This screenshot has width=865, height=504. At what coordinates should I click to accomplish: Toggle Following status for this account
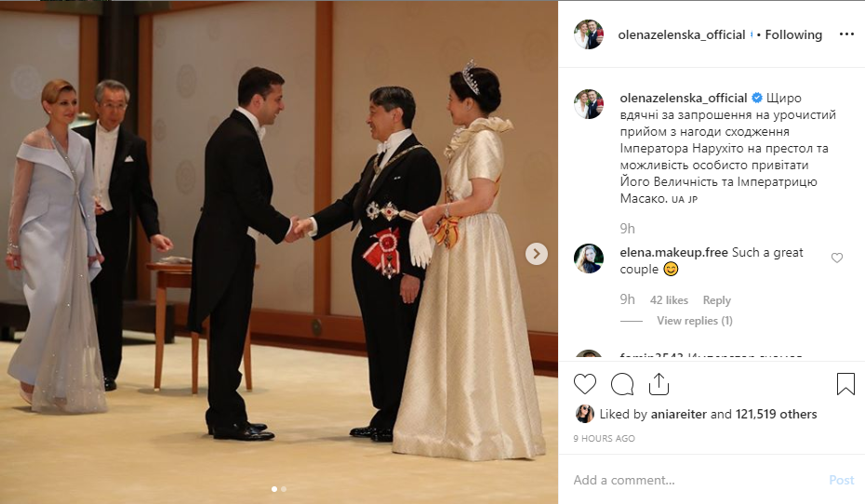tap(793, 34)
